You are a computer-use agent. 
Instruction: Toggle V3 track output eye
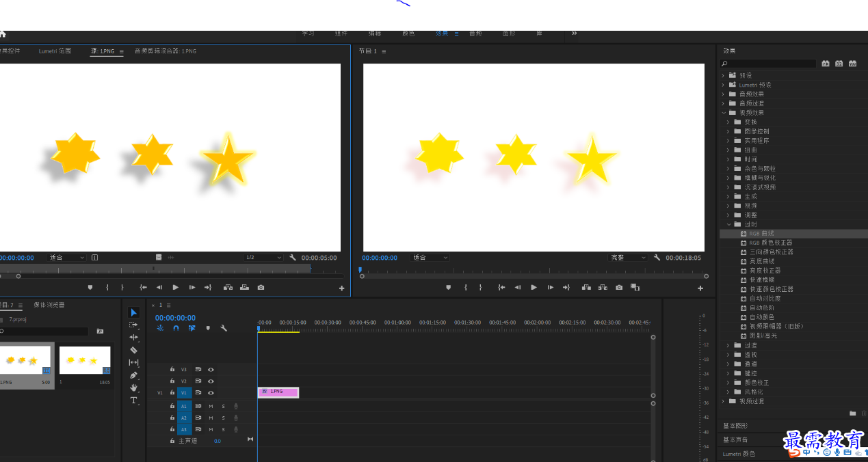tap(211, 369)
